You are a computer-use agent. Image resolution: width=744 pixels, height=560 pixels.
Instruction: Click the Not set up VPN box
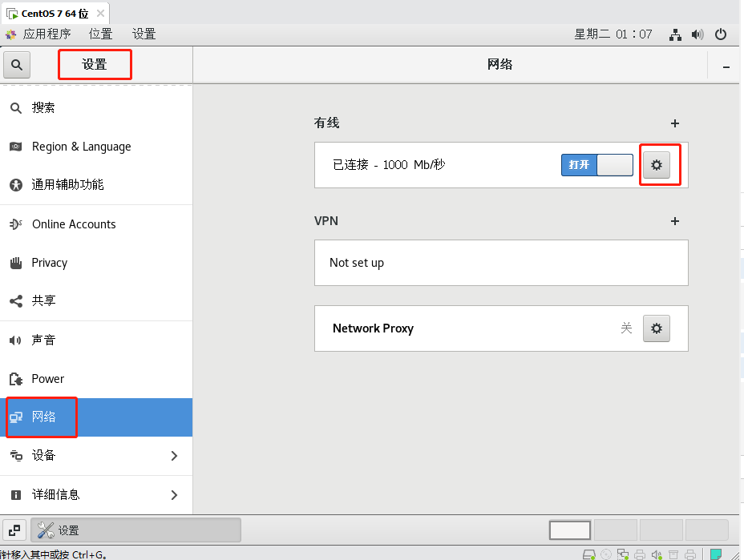point(501,263)
